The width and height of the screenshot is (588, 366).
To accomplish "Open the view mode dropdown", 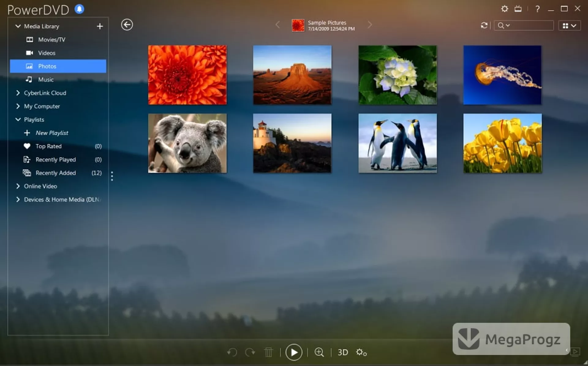I will [x=569, y=26].
